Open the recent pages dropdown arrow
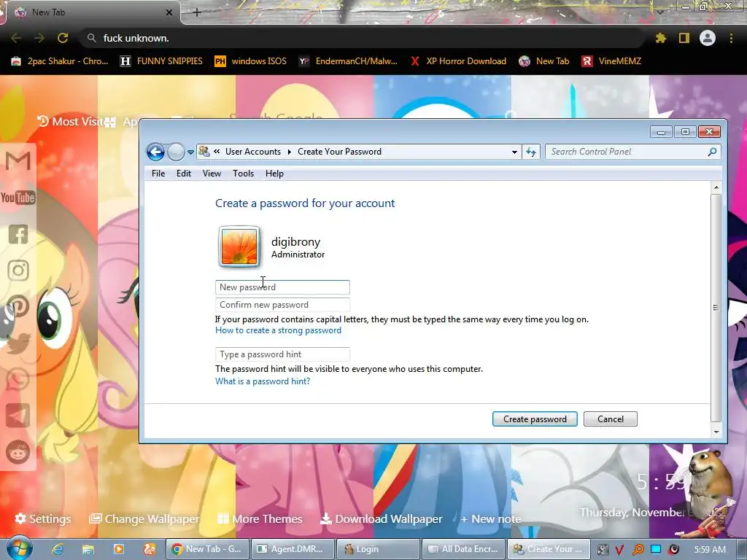 tap(190, 152)
